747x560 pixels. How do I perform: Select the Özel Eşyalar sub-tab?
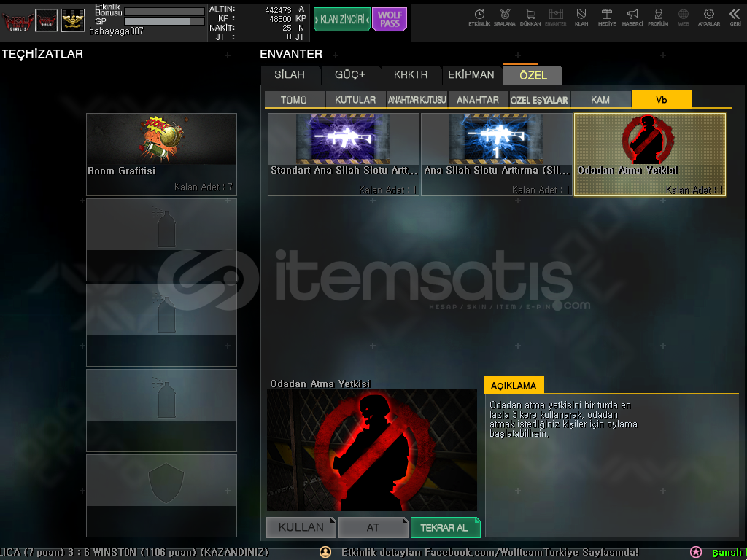pyautogui.click(x=539, y=99)
